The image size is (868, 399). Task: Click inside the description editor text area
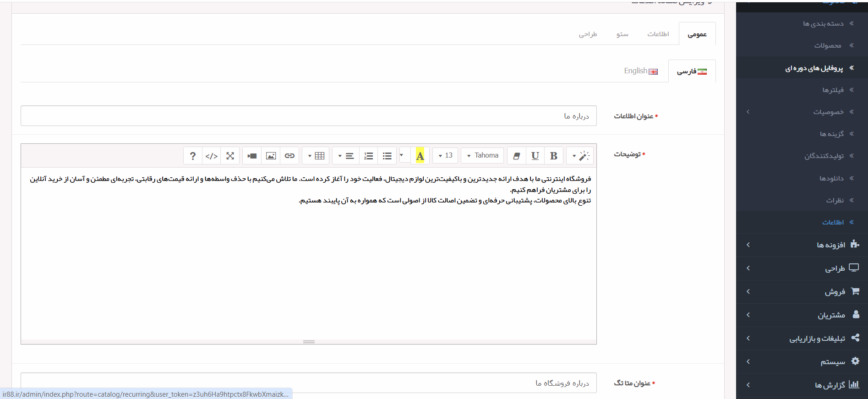(309, 253)
